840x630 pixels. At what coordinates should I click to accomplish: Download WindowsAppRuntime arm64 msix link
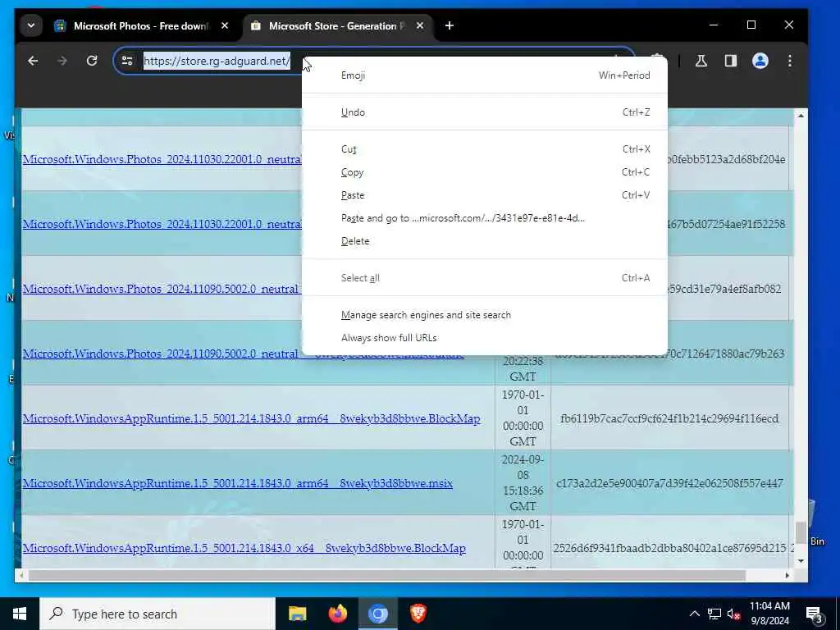tap(237, 484)
